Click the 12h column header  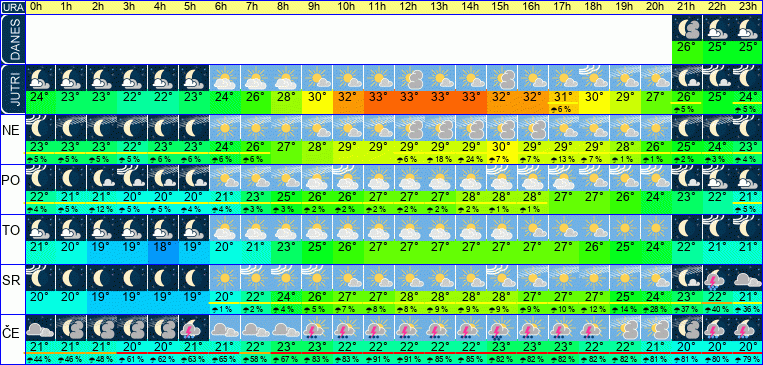pyautogui.click(x=409, y=7)
